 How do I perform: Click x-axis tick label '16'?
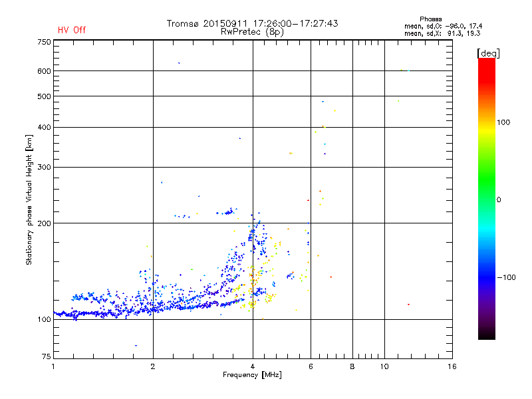pos(452,366)
